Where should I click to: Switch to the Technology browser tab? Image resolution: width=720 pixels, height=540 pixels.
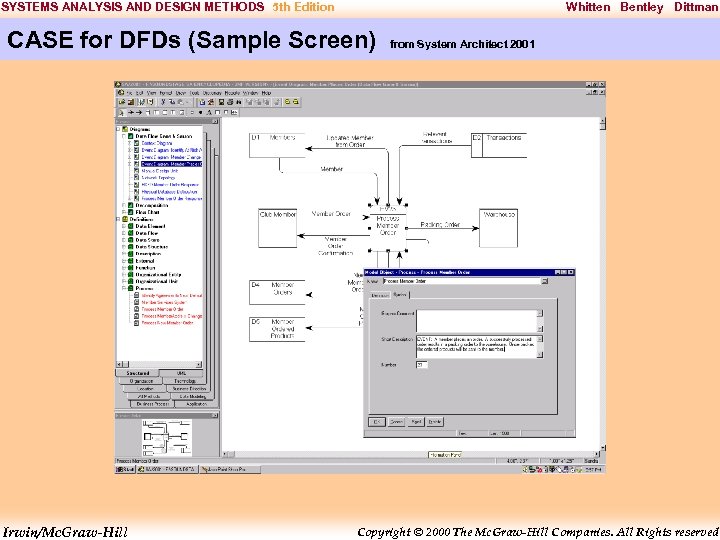tap(185, 381)
